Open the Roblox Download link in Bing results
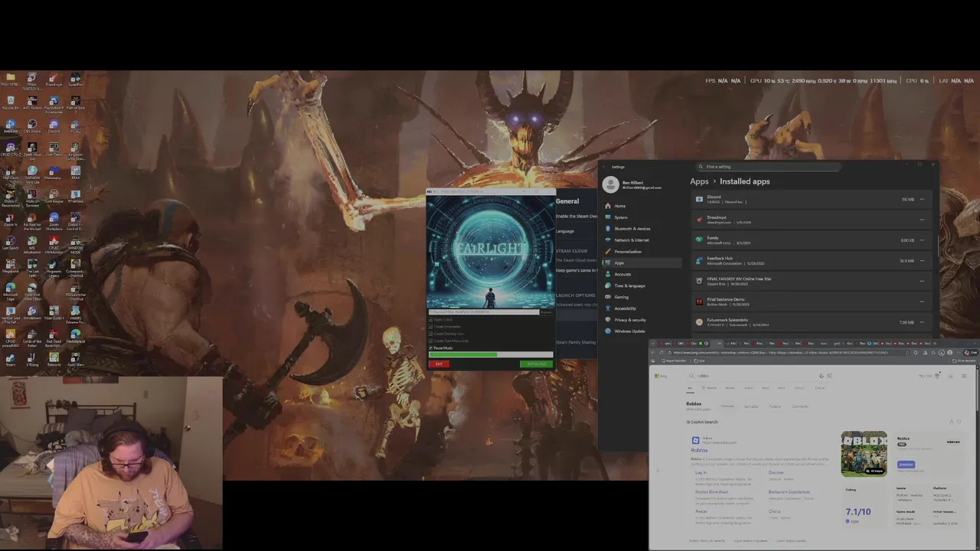The image size is (980, 551). [711, 492]
